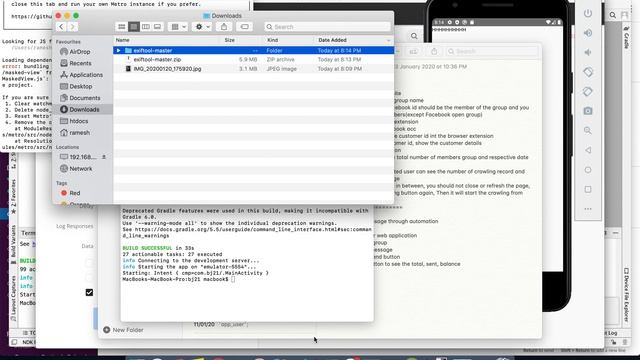Switch Finder to column view
The image size is (640, 360).
pos(145,27)
